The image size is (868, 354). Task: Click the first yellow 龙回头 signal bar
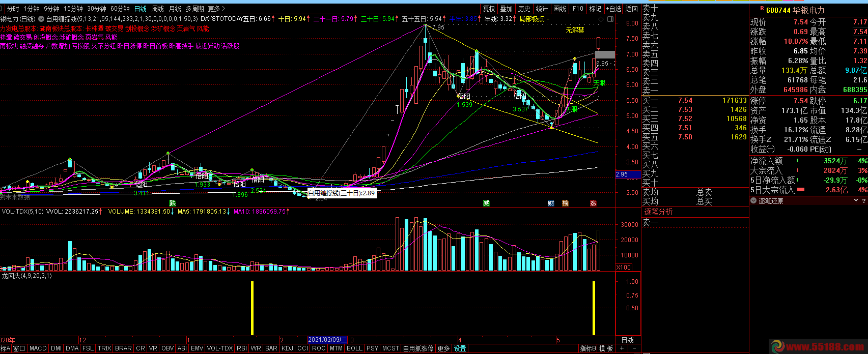click(x=252, y=308)
